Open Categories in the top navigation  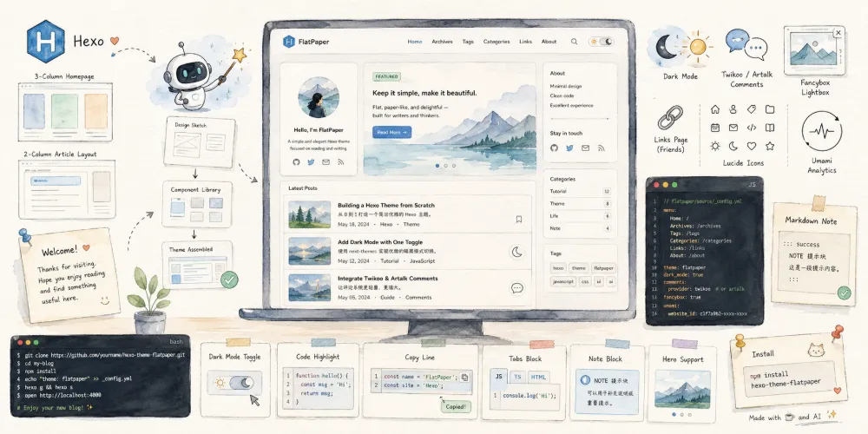point(496,42)
